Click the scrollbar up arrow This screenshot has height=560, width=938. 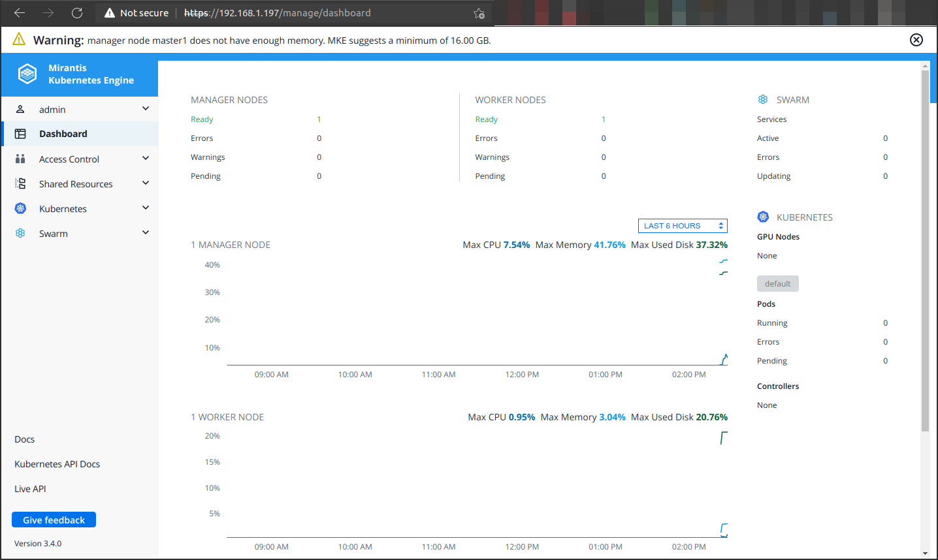(x=925, y=66)
